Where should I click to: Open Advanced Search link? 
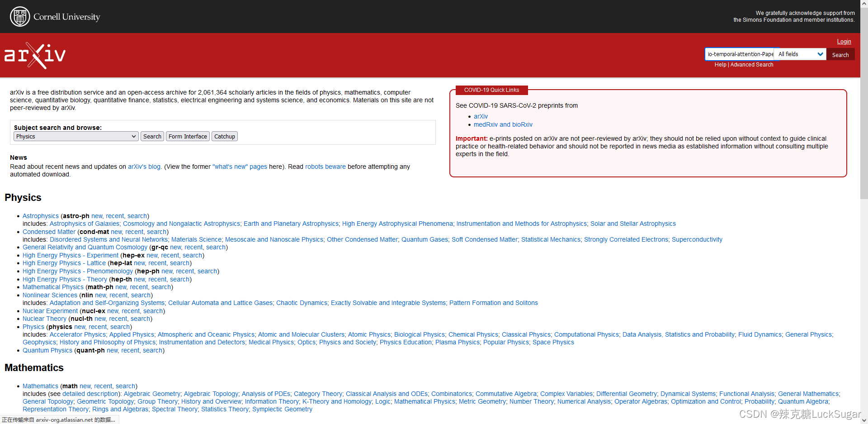pyautogui.click(x=752, y=65)
